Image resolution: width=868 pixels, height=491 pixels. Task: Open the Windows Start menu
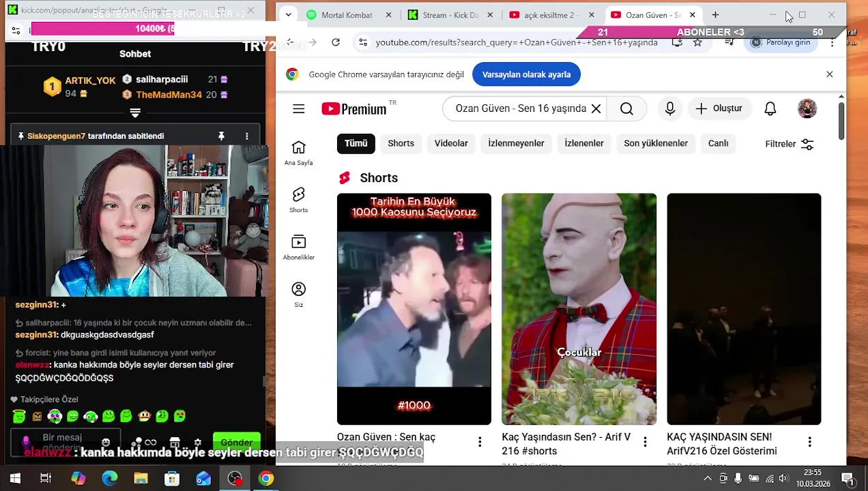tap(15, 479)
